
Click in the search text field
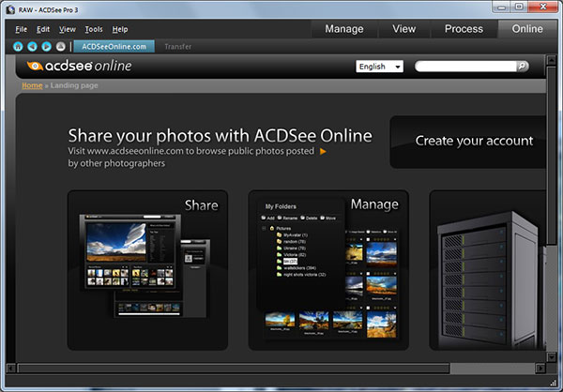[464, 67]
